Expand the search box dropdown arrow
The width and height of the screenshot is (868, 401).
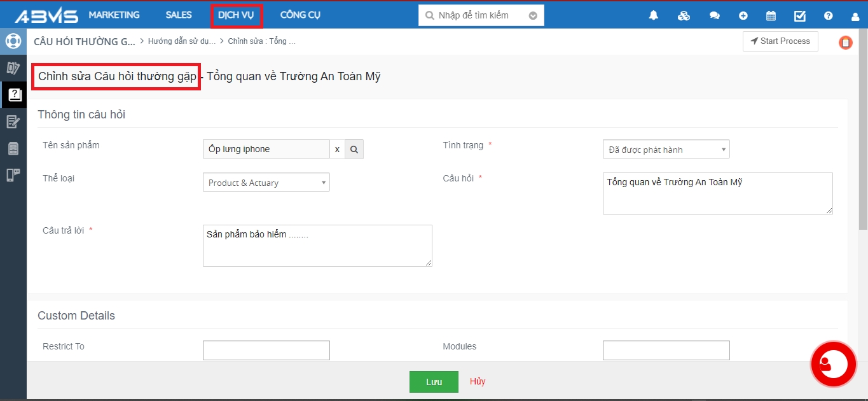point(533,15)
